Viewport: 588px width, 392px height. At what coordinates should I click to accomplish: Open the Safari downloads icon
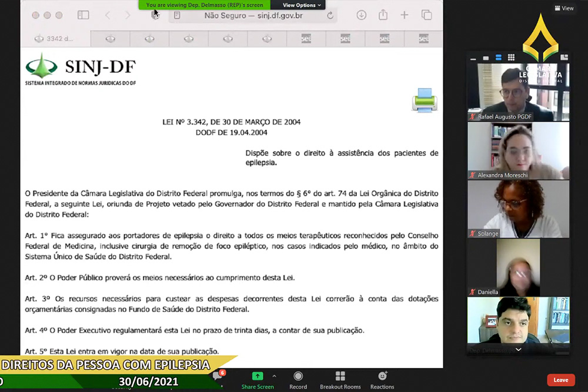362,15
